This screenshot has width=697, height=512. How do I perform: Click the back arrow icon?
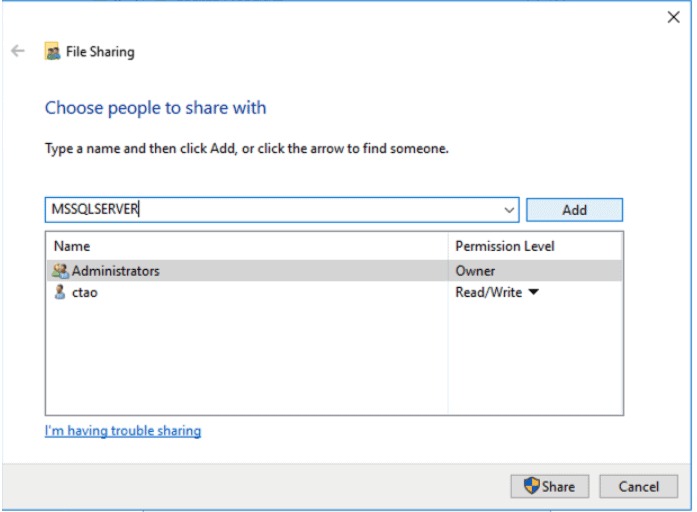point(18,52)
